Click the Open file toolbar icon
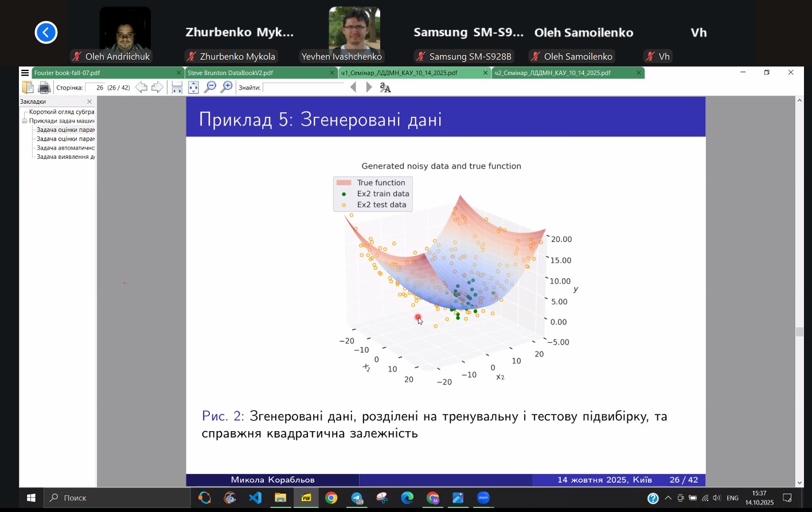Image resolution: width=812 pixels, height=512 pixels. (x=28, y=87)
